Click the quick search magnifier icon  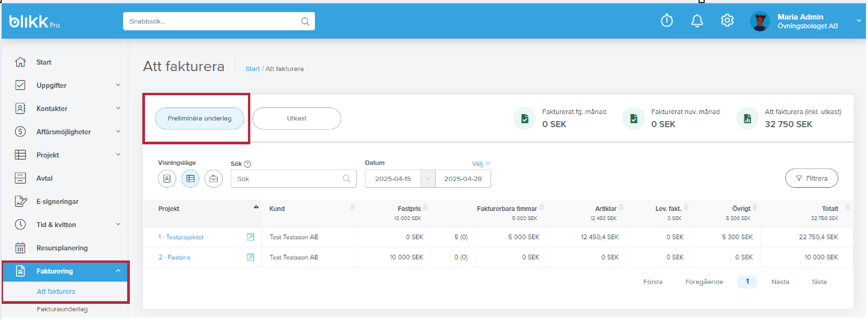point(305,22)
